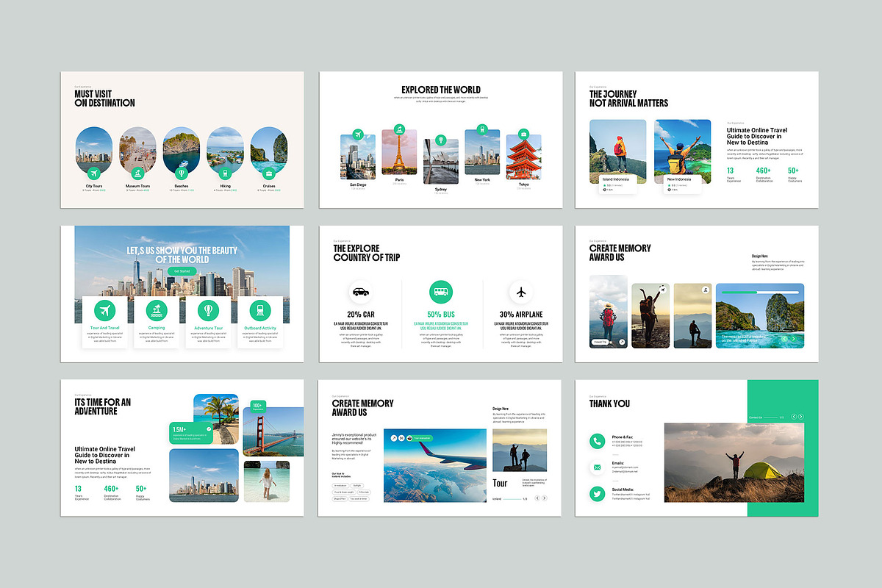Click the train icon on New York photo
The height and width of the screenshot is (588, 882).
tap(482, 129)
